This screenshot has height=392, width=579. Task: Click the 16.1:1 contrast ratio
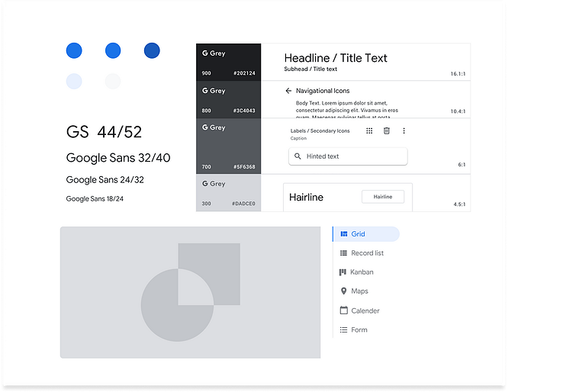coord(458,74)
